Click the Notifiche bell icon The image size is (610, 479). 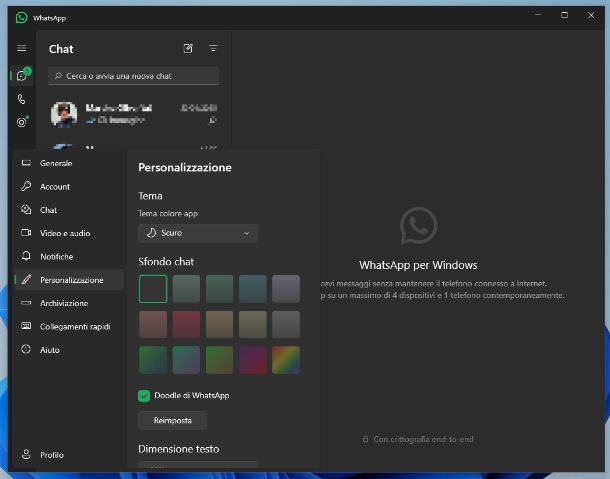26,256
